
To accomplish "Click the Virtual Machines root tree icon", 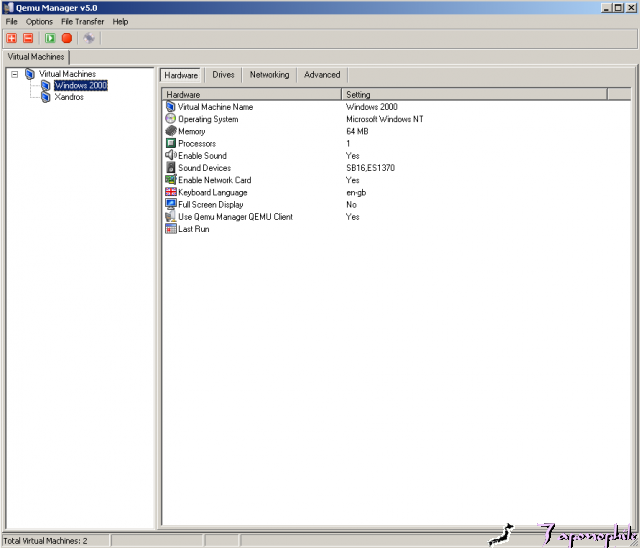I will pyautogui.click(x=30, y=74).
